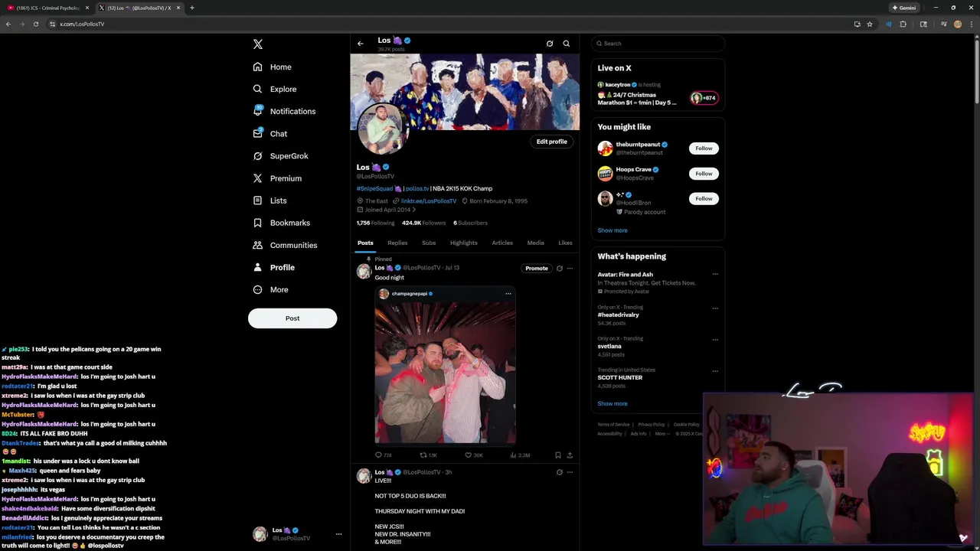The width and height of the screenshot is (980, 551).
Task: Click the Grok icon in profile header
Action: click(550, 44)
